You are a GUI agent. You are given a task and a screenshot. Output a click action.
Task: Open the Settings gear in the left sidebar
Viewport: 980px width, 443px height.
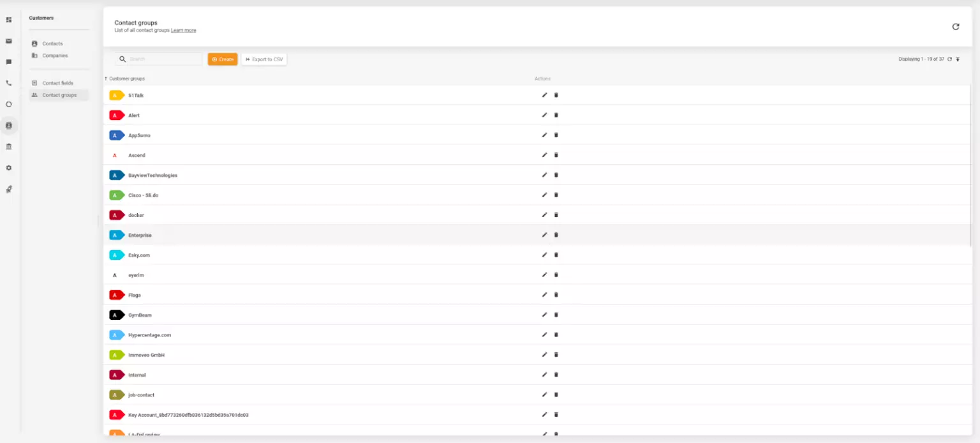click(x=8, y=167)
